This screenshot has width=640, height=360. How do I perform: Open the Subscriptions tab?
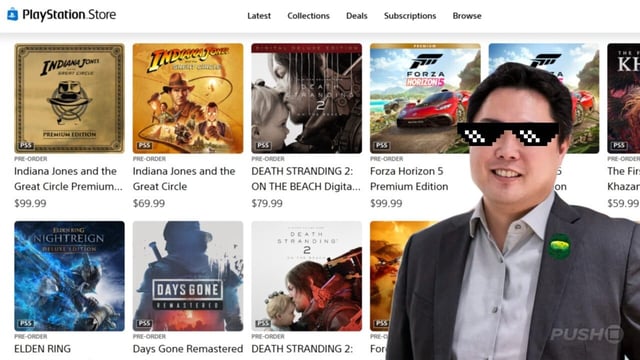pos(410,16)
